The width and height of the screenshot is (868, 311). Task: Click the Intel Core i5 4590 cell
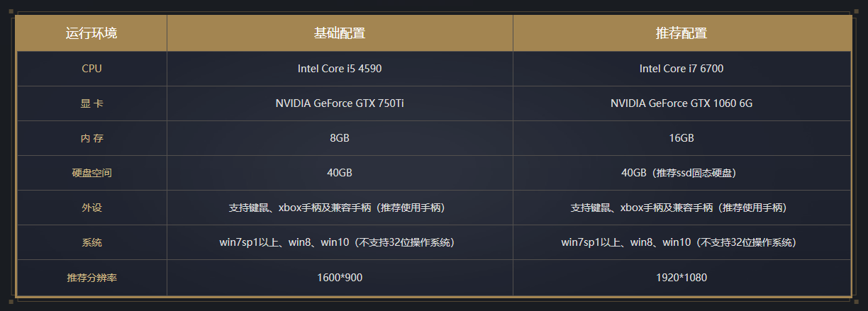(x=340, y=69)
